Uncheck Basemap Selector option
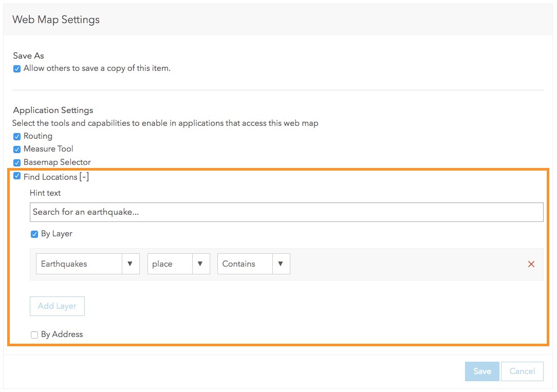557x392 pixels. tap(17, 163)
